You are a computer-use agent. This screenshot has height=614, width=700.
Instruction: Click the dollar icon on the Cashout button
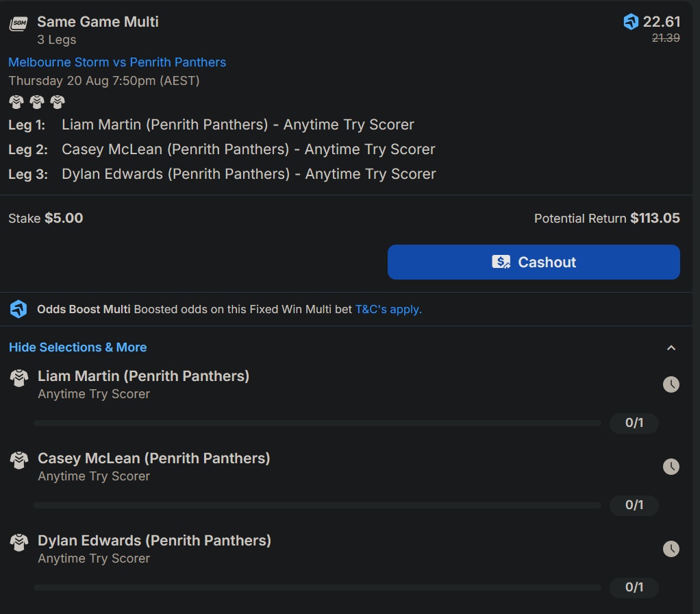[x=501, y=262]
